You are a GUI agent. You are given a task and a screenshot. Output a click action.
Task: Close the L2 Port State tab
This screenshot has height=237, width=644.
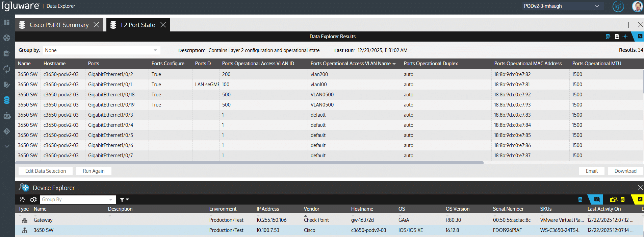coord(163,25)
